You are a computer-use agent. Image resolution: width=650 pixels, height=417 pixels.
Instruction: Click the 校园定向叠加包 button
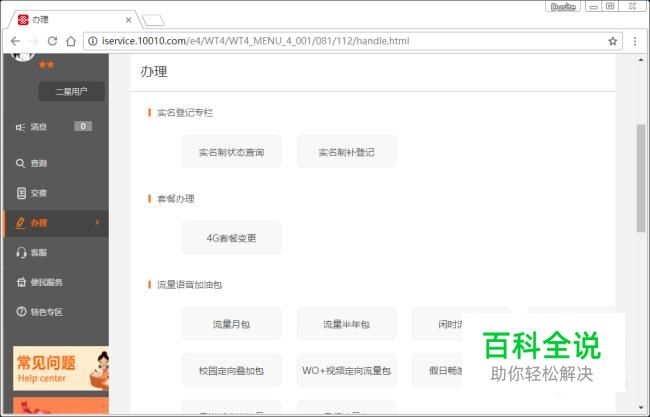[x=231, y=370]
